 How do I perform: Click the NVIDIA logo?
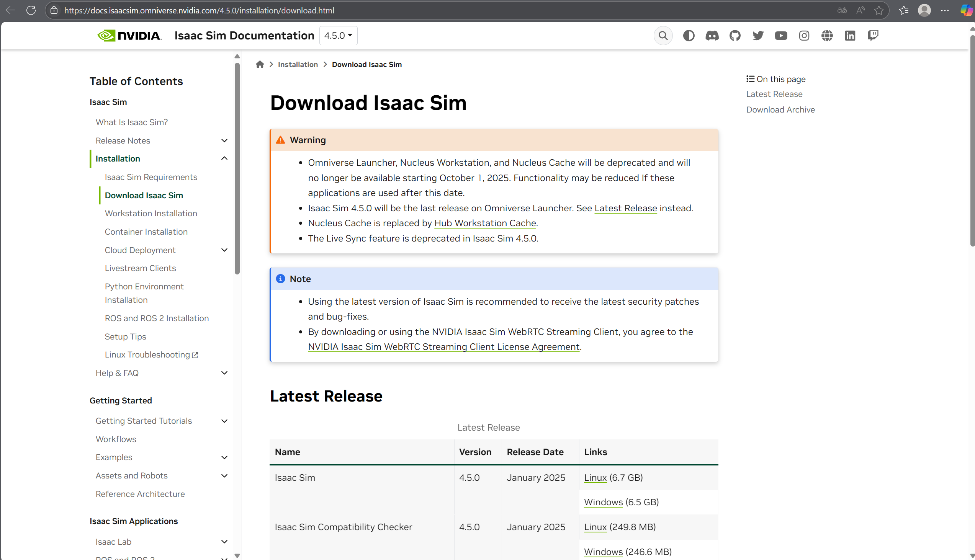129,35
